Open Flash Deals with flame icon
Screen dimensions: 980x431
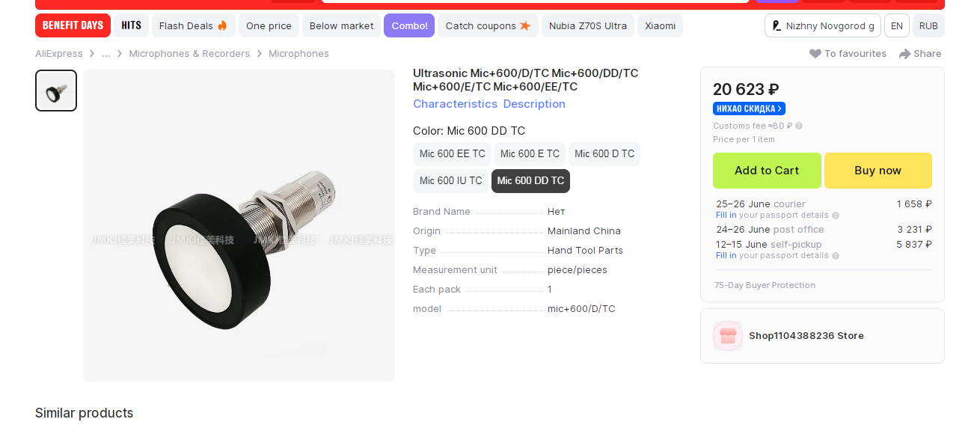point(193,25)
